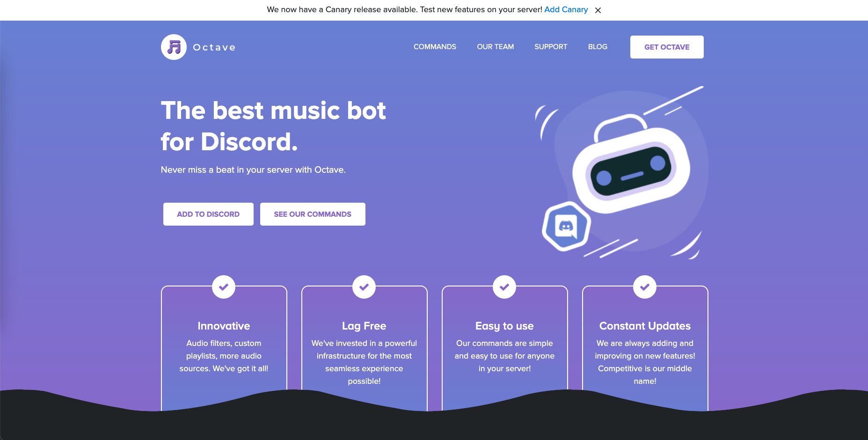Click the checkmark icon above Lag Free card
This screenshot has width=868, height=440.
coord(364,287)
